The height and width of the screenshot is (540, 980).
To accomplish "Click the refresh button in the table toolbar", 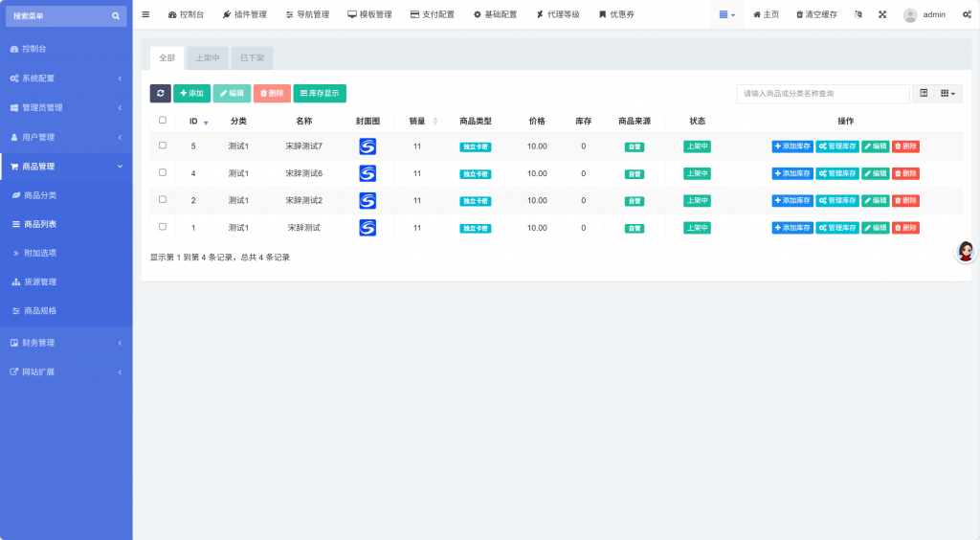I will pyautogui.click(x=161, y=93).
